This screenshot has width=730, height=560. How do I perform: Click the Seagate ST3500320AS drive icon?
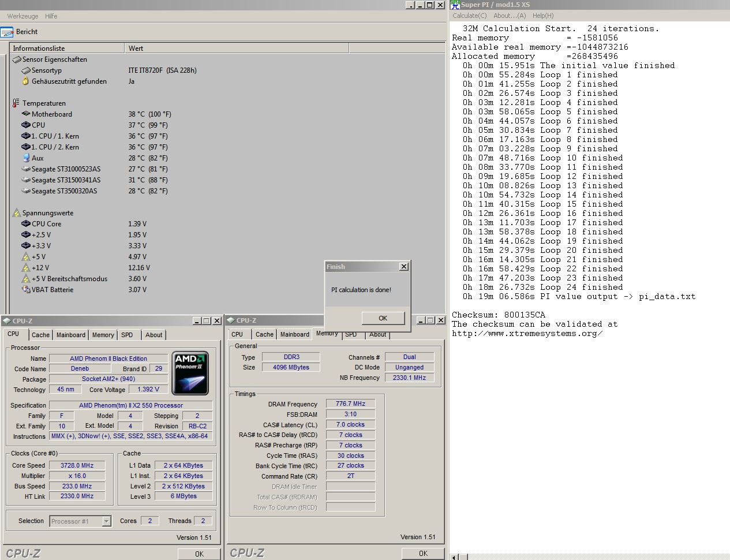25,191
